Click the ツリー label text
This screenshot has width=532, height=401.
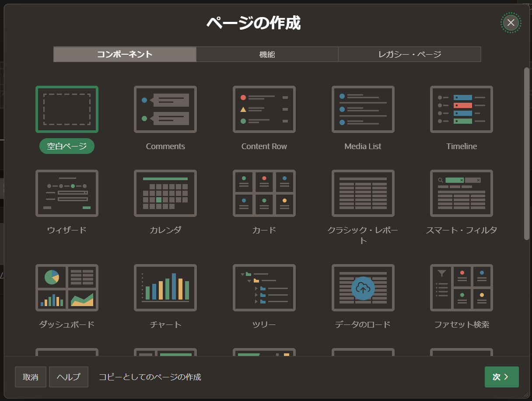click(x=264, y=324)
